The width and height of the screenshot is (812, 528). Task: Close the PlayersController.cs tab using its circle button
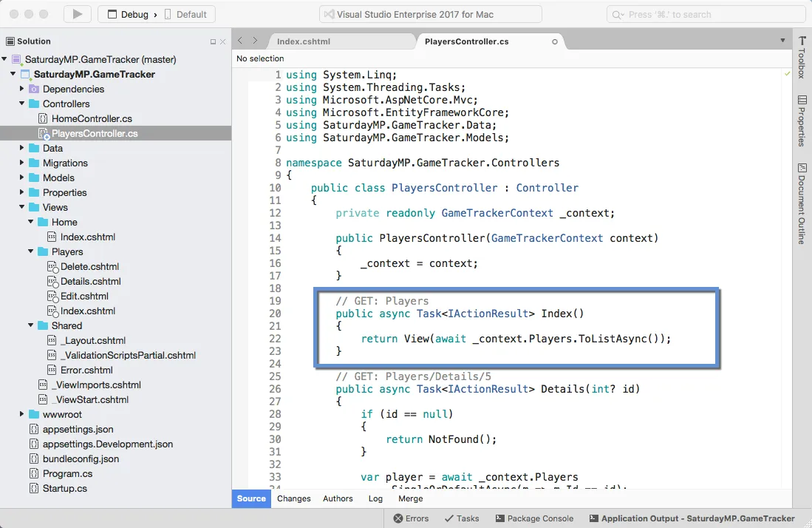[x=555, y=41]
